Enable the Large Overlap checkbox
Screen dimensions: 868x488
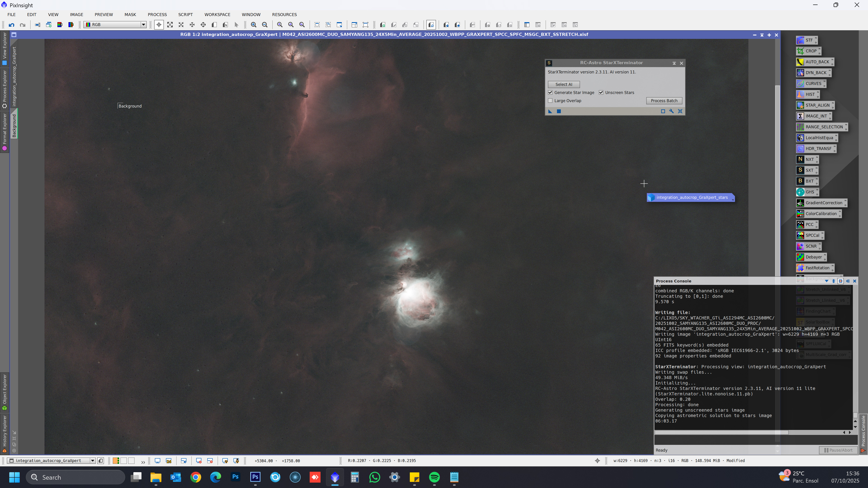[550, 101]
